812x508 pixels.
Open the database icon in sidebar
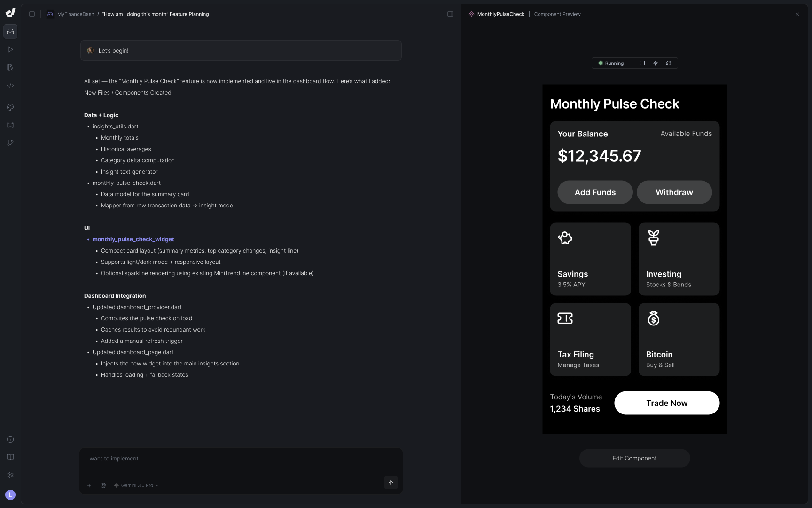coord(10,125)
